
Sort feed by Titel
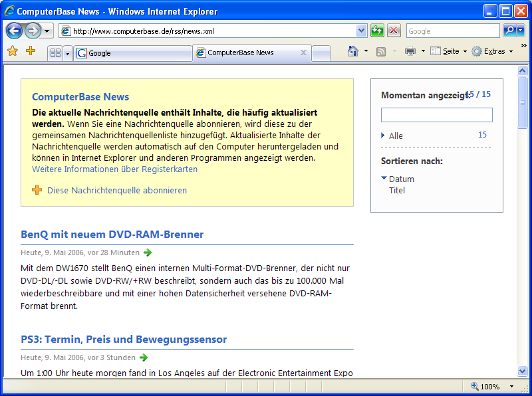click(x=397, y=191)
